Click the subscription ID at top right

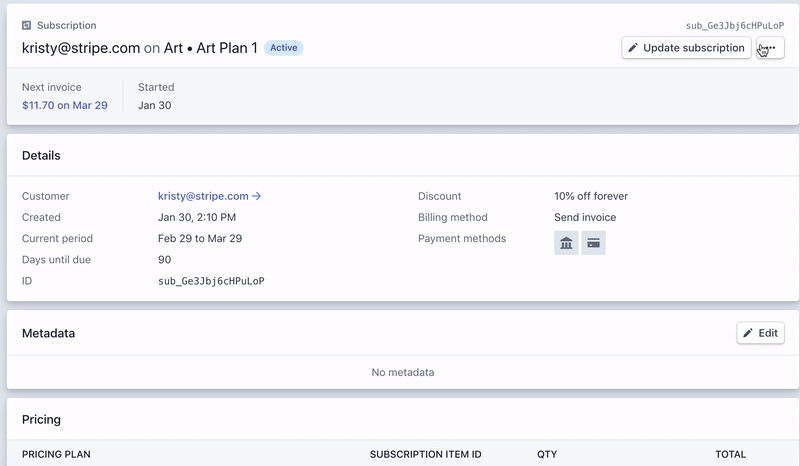point(735,26)
